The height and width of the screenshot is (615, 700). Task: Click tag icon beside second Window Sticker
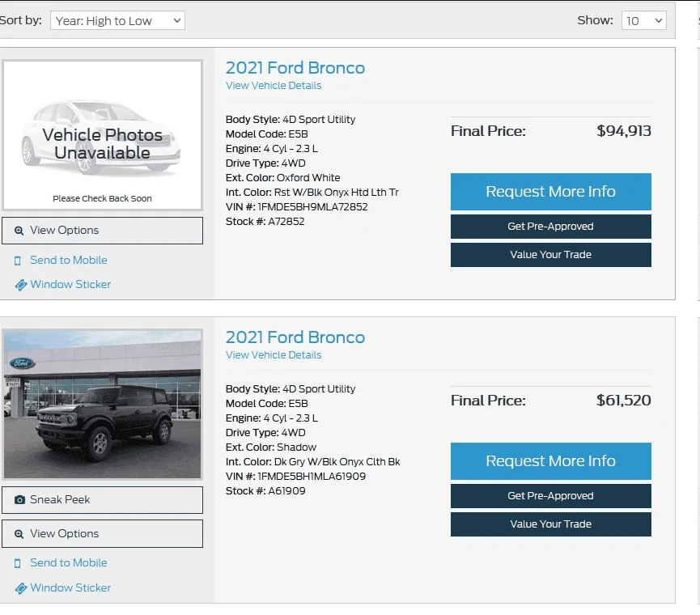point(20,588)
